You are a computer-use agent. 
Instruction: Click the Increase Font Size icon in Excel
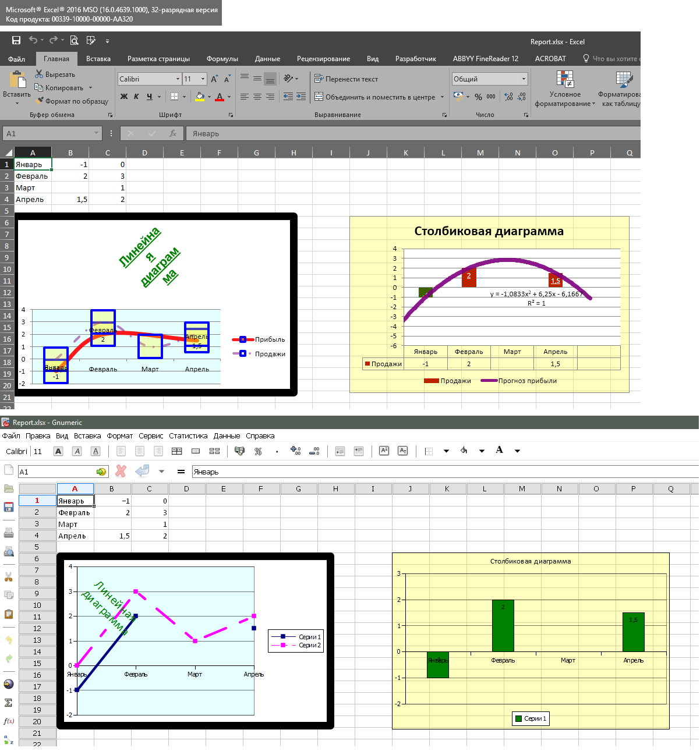pyautogui.click(x=214, y=79)
